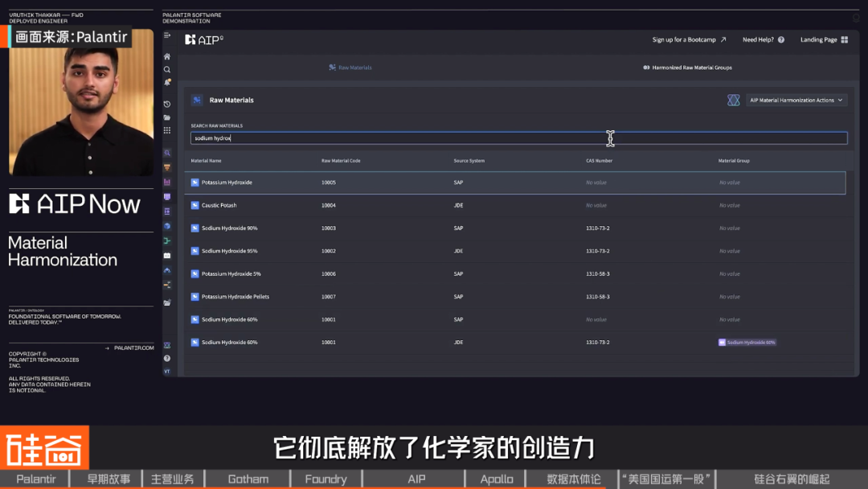
Task: View Recent items via the clock icon
Action: pyautogui.click(x=166, y=103)
